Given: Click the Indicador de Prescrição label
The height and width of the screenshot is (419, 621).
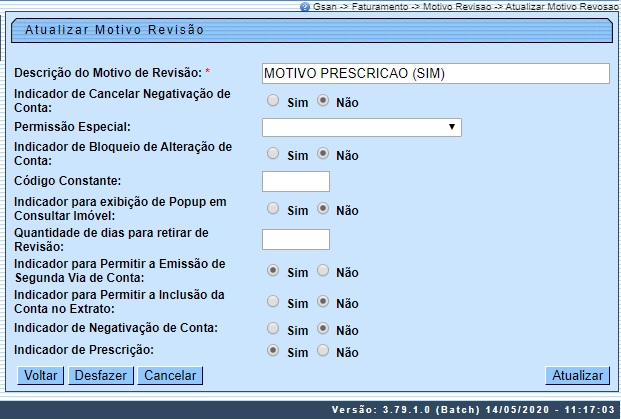Looking at the screenshot, I should click(84, 350).
